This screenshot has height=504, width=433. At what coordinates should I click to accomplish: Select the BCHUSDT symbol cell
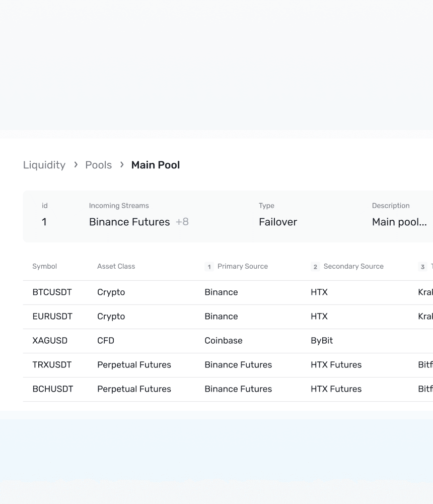point(53,389)
